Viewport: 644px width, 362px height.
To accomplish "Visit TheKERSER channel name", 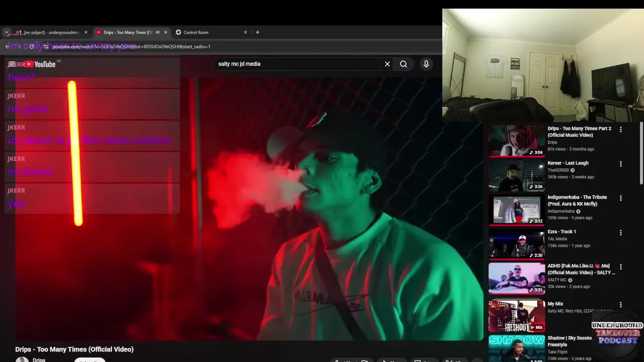I will tap(558, 170).
